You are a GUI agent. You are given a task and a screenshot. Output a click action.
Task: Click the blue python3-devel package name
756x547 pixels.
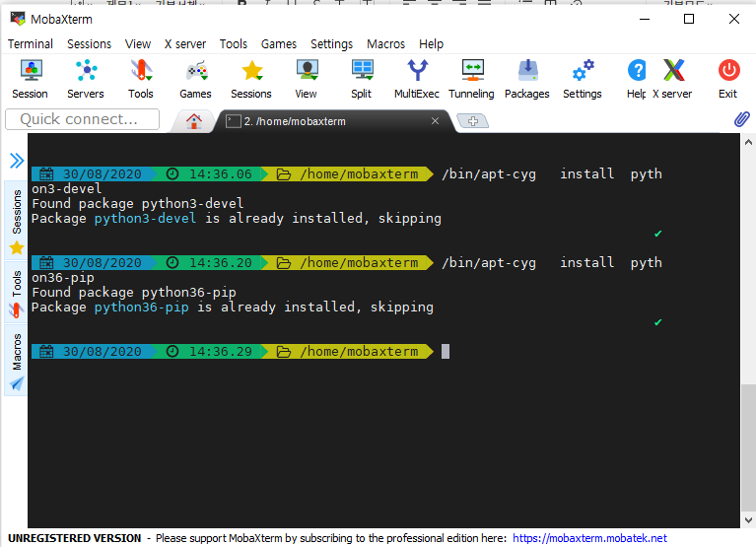click(x=145, y=219)
